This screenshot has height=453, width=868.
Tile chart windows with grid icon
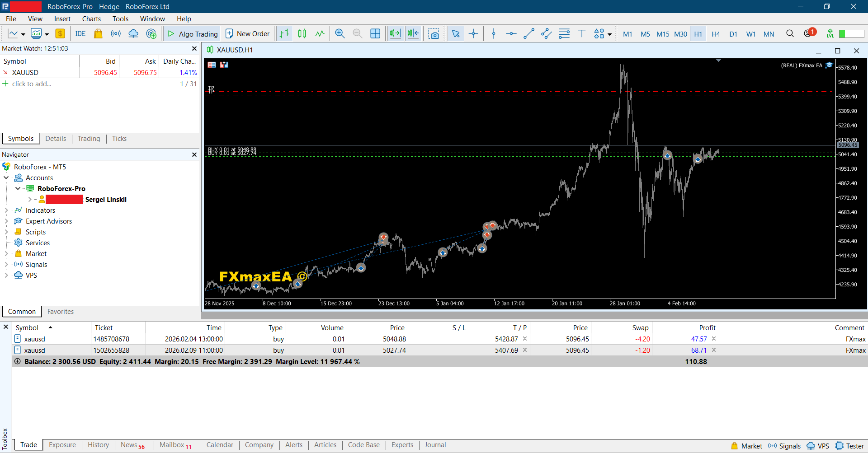(x=375, y=33)
